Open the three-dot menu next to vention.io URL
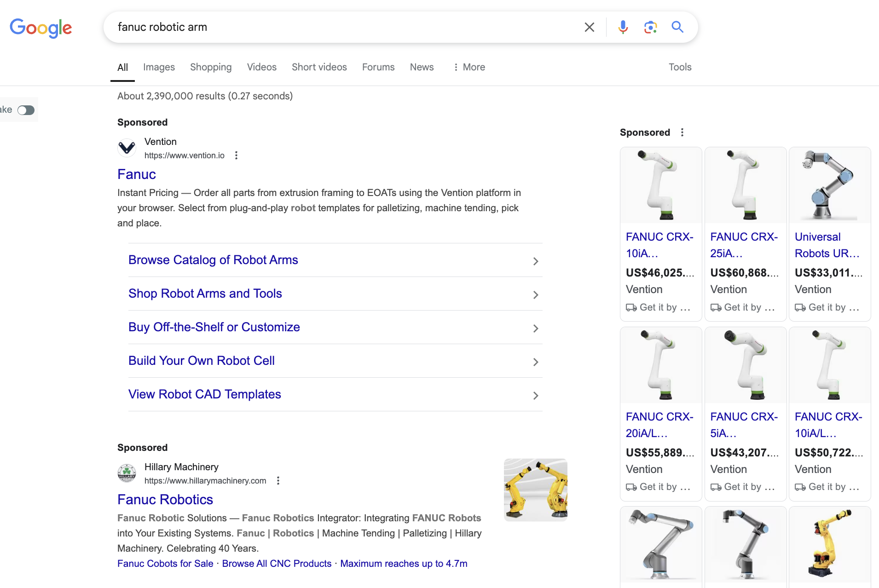 (x=236, y=156)
